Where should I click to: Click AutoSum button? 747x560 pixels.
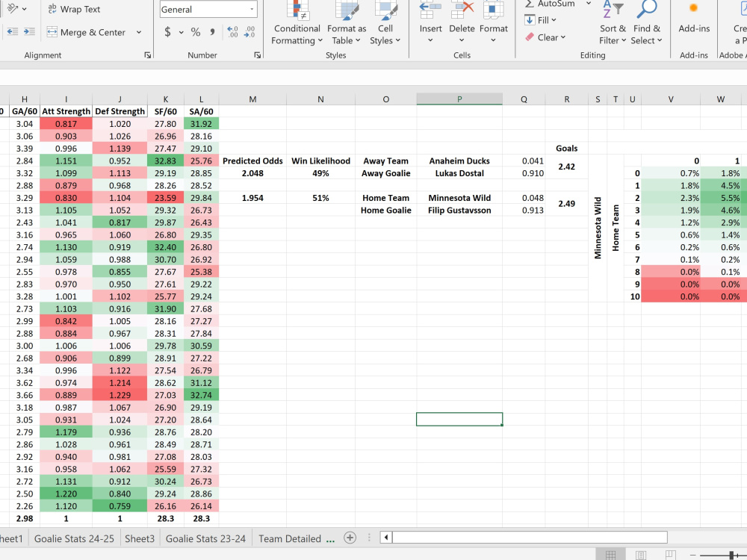551,4
